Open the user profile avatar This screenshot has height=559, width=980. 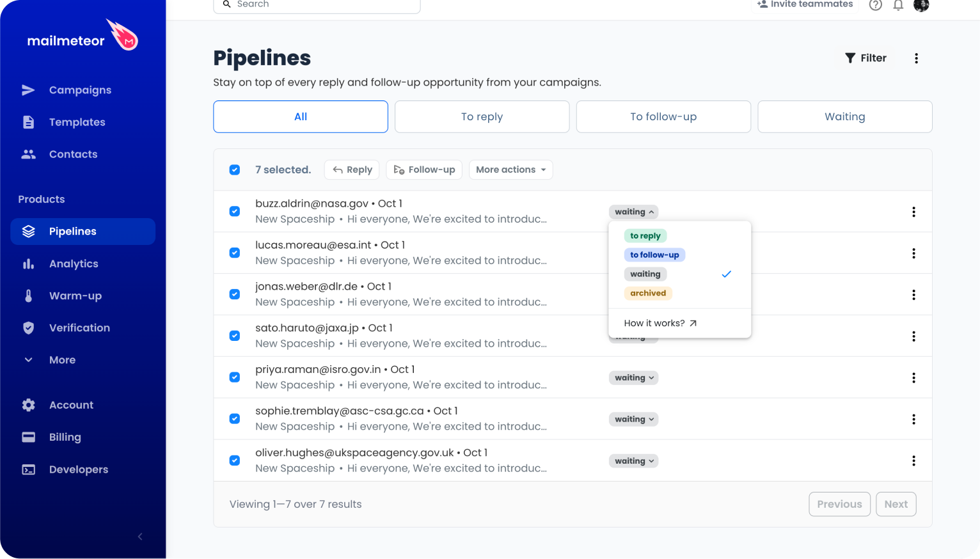tap(921, 5)
